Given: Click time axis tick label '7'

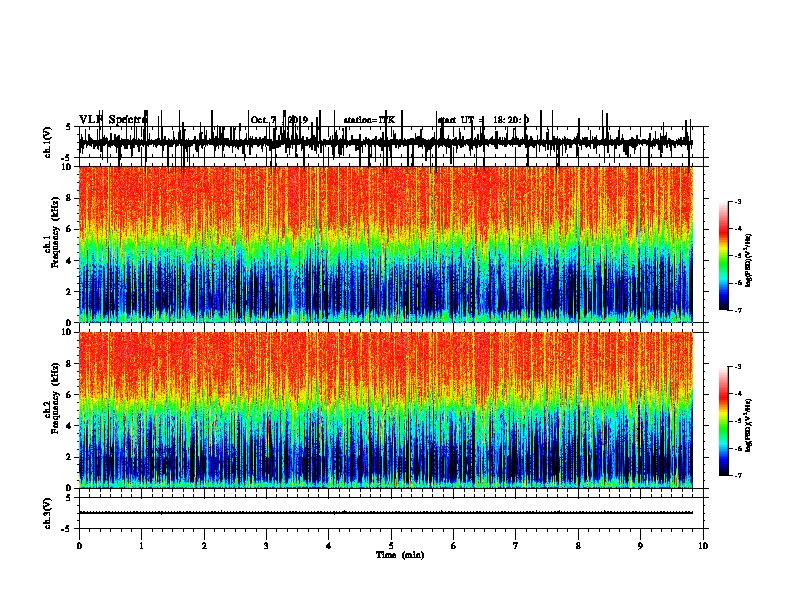Looking at the screenshot, I should tap(516, 546).
